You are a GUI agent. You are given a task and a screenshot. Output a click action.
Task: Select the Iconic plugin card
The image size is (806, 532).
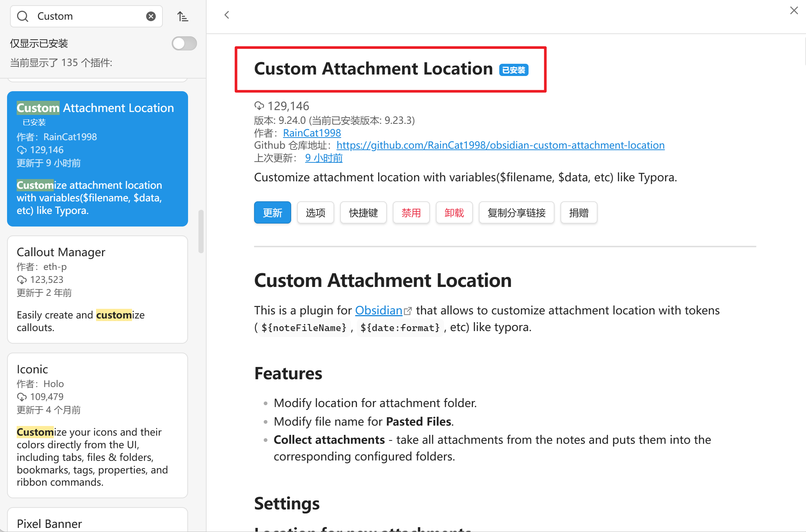click(98, 425)
